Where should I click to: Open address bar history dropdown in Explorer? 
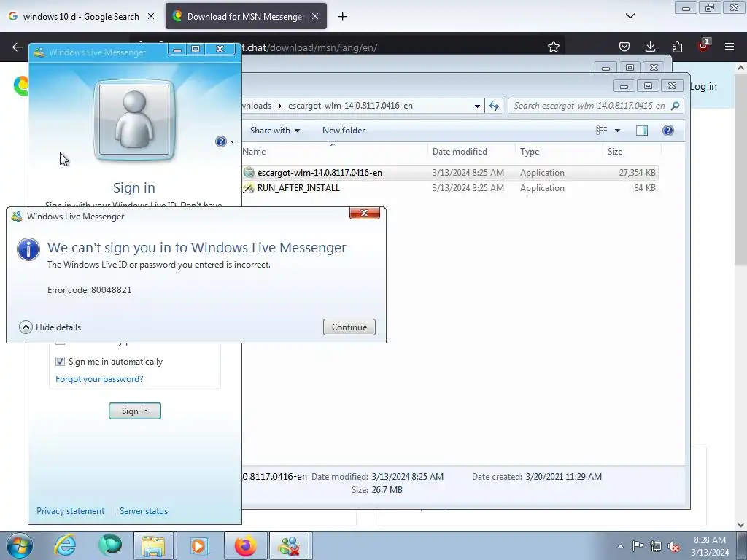point(477,106)
